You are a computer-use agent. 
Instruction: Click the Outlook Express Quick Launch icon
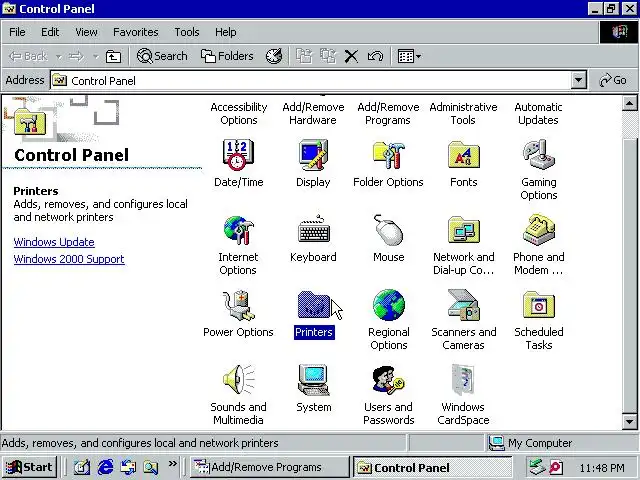(128, 467)
